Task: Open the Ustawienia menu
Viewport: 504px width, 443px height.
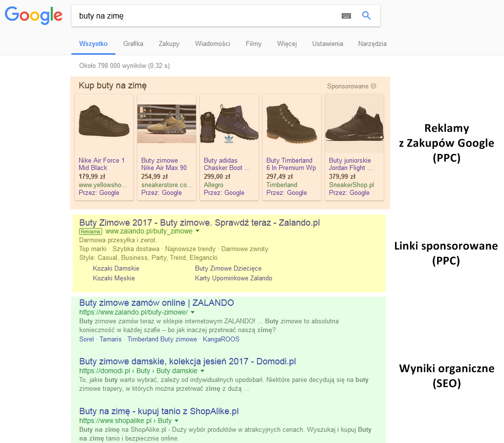Action: 328,43
